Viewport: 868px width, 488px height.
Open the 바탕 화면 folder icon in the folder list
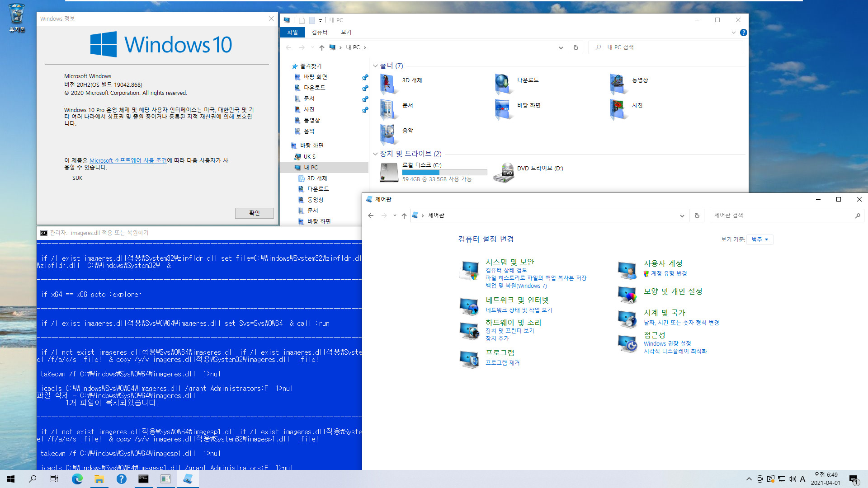point(503,109)
